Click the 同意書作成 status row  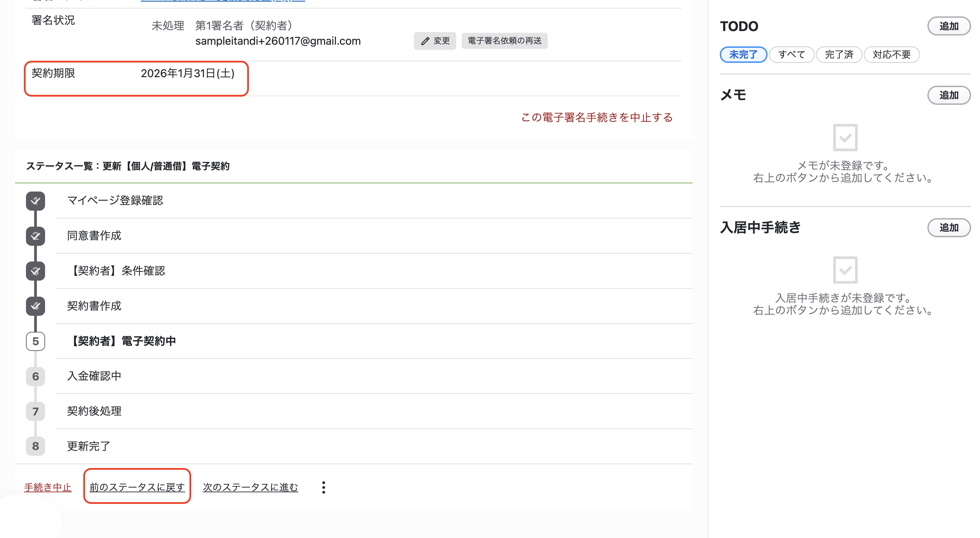[374, 236]
